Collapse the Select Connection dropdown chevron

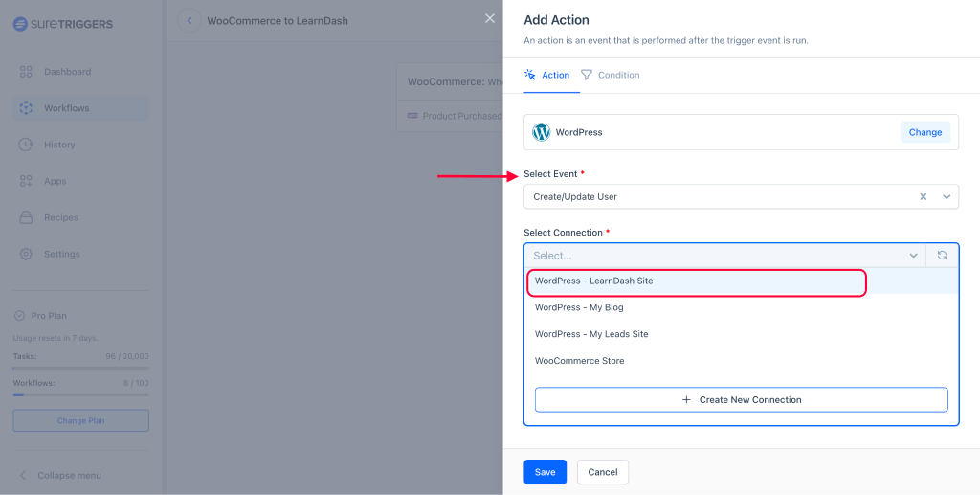click(x=913, y=256)
